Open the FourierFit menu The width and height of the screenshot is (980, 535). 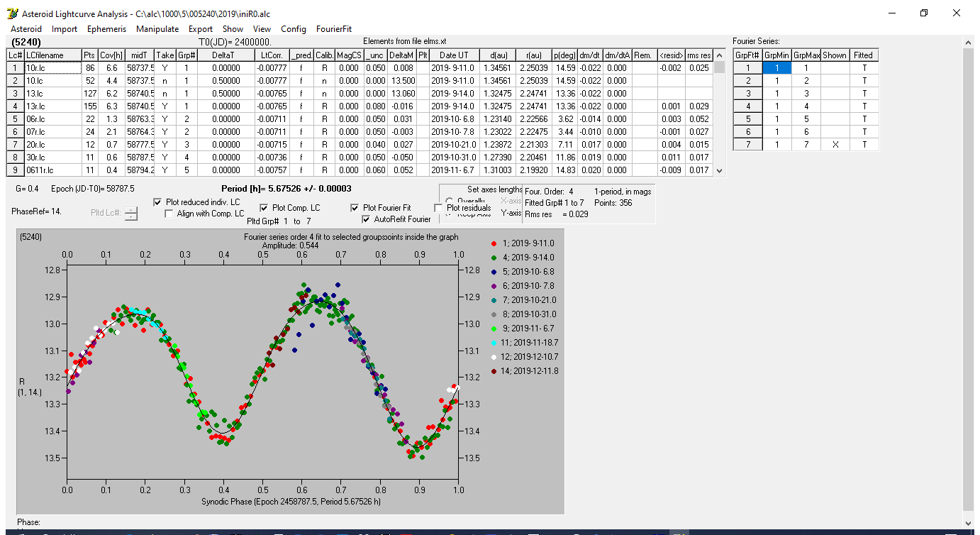point(334,29)
